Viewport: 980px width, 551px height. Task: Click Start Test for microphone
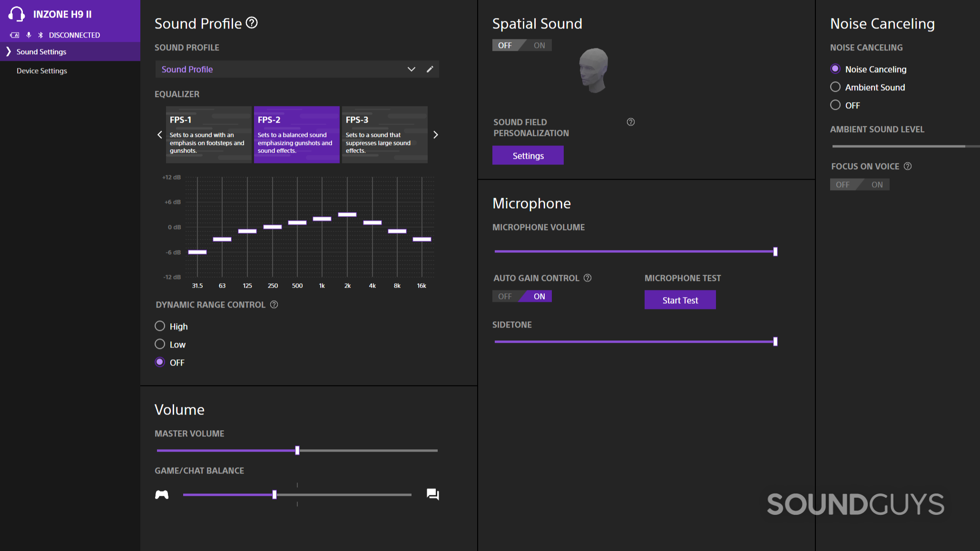pos(680,300)
